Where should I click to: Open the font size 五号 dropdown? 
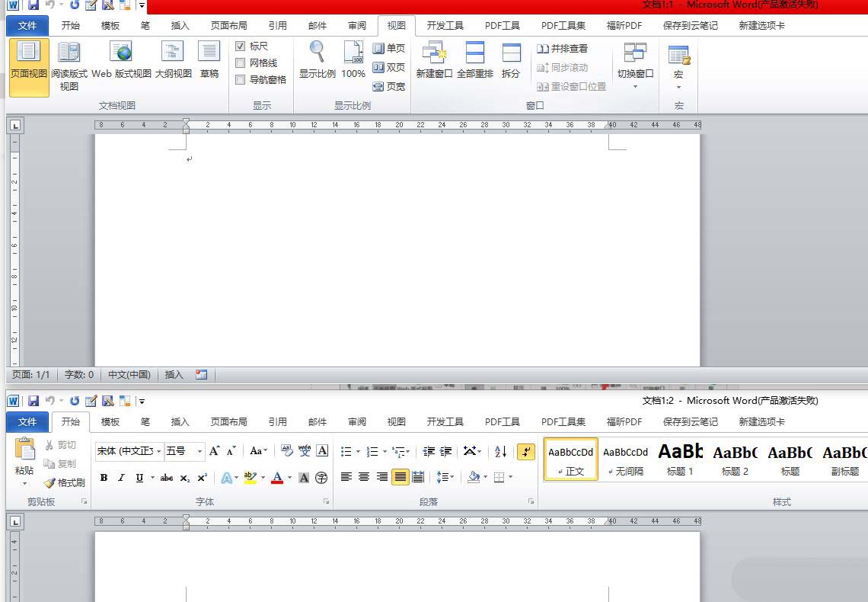click(199, 451)
